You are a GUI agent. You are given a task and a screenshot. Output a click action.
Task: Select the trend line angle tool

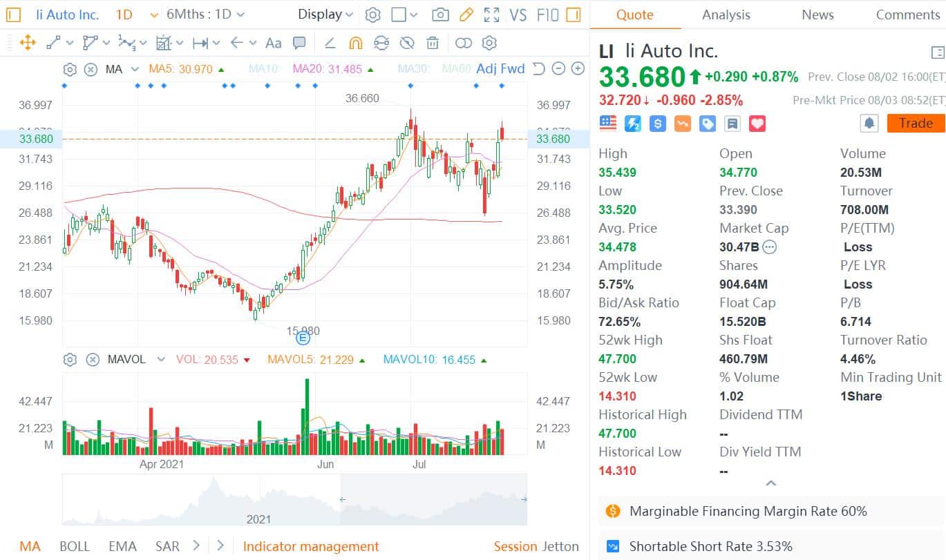(330, 43)
